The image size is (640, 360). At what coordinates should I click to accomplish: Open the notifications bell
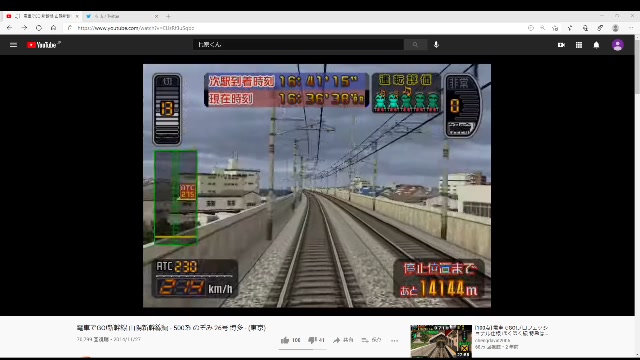(596, 45)
